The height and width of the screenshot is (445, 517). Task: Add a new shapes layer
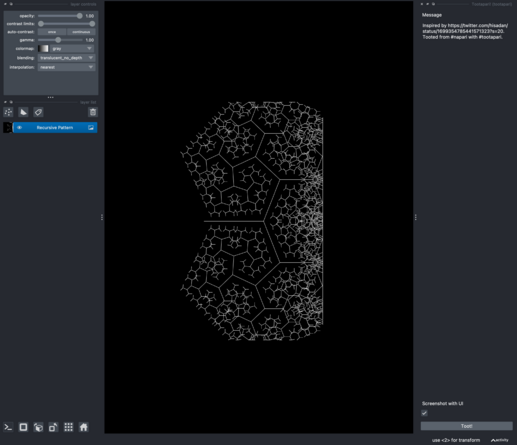click(23, 112)
